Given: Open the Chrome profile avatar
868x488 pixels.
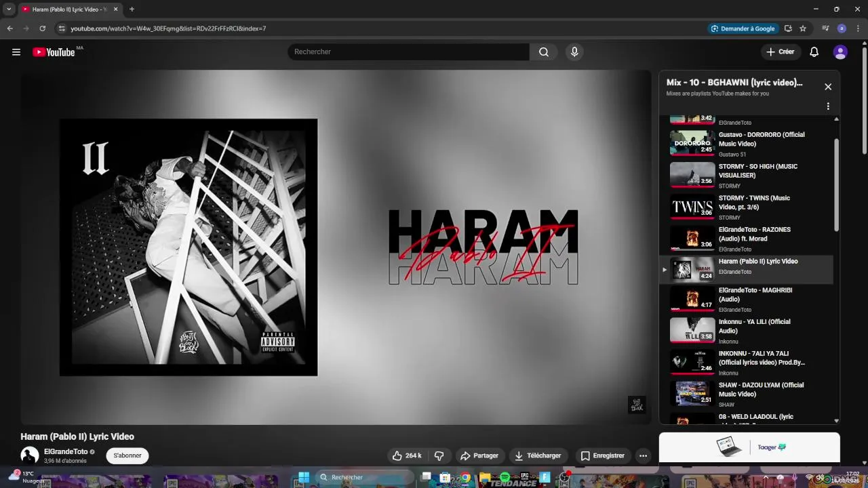Looking at the screenshot, I should tap(842, 28).
